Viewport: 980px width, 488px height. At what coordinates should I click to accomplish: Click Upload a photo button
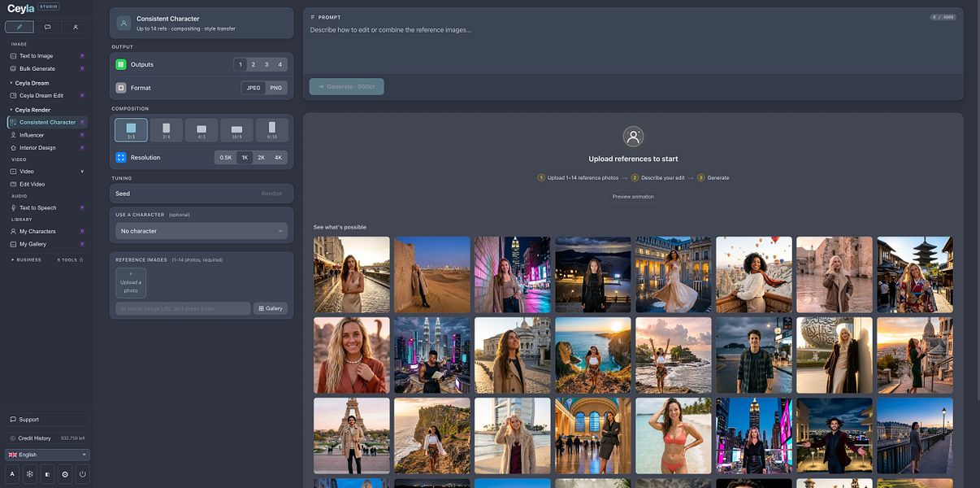coord(131,283)
